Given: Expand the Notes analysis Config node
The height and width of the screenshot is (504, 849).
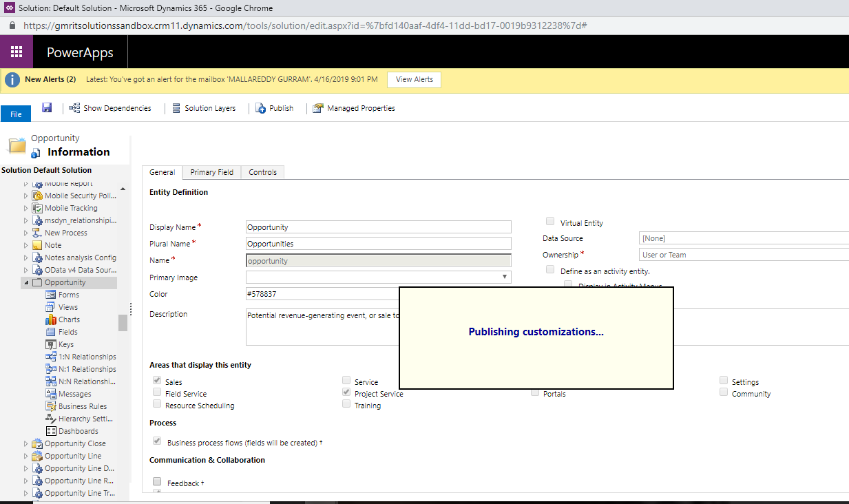Looking at the screenshot, I should pyautogui.click(x=27, y=258).
